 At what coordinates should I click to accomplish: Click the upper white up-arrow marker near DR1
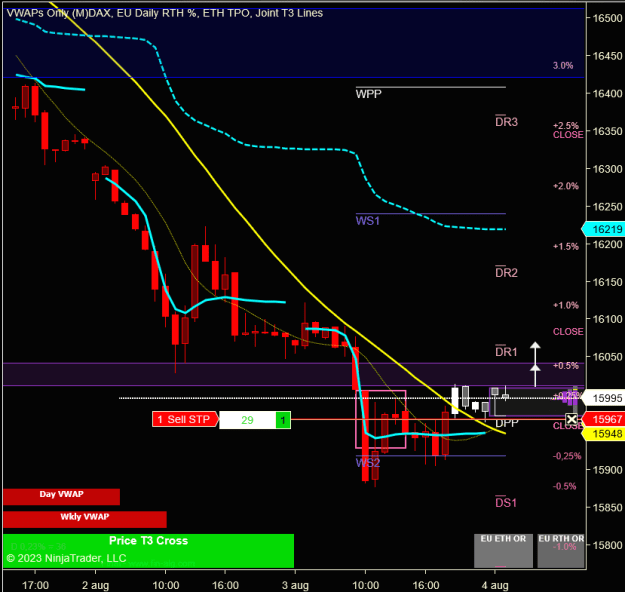click(x=535, y=346)
